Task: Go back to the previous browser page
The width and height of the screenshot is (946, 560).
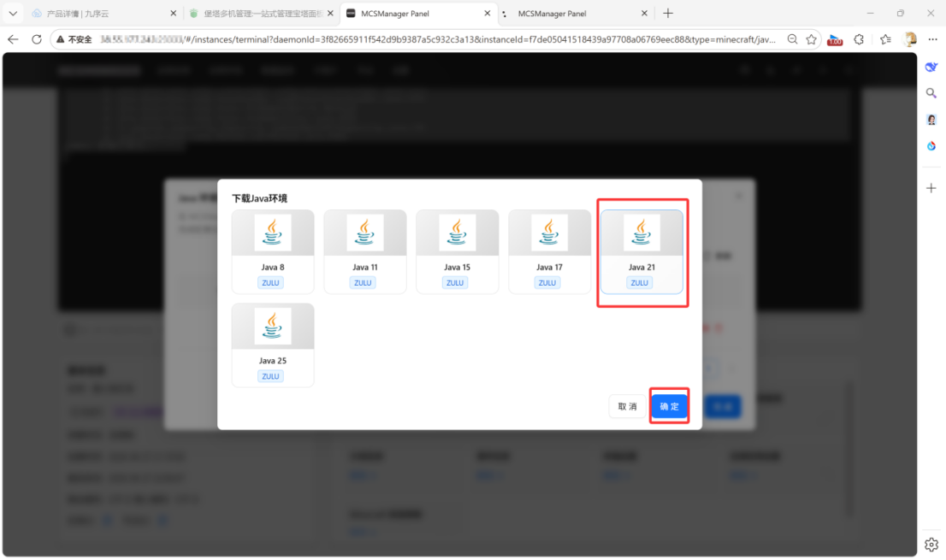Action: pyautogui.click(x=14, y=39)
